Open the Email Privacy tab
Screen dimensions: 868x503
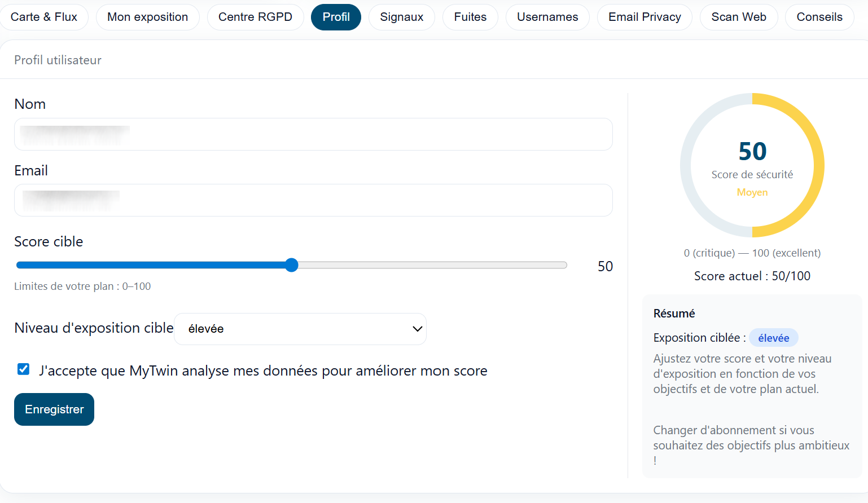tap(644, 17)
